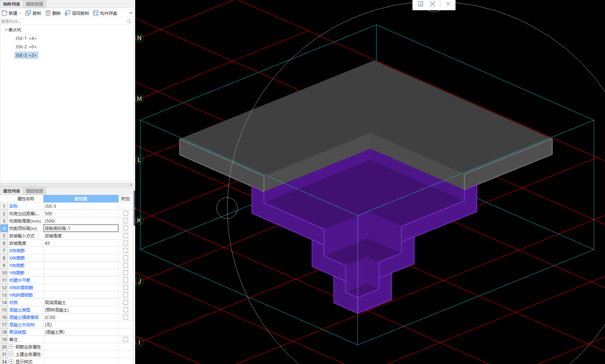Image resolution: width=605 pixels, height=364 pixels.
Task: Click the 坑底出边距离 value 500
Action: click(81, 214)
